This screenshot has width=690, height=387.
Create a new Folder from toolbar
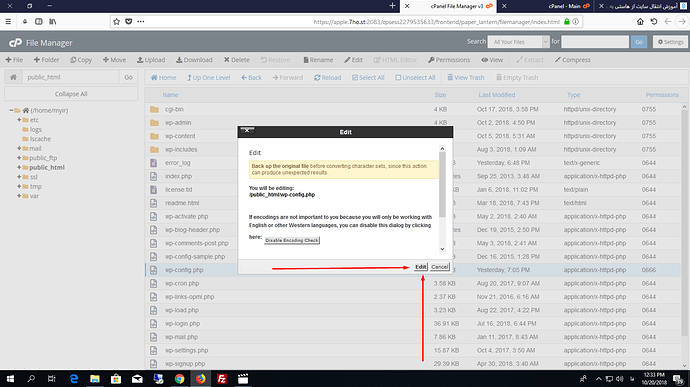click(x=47, y=60)
